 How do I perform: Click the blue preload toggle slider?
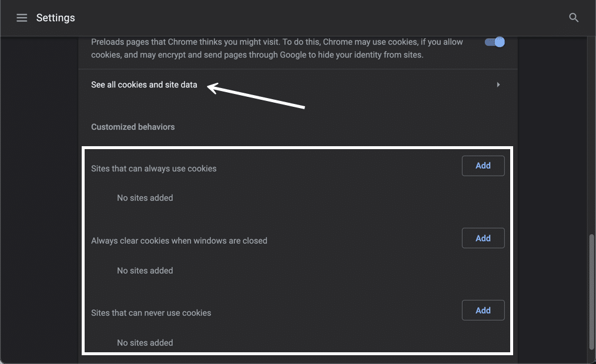pyautogui.click(x=494, y=42)
